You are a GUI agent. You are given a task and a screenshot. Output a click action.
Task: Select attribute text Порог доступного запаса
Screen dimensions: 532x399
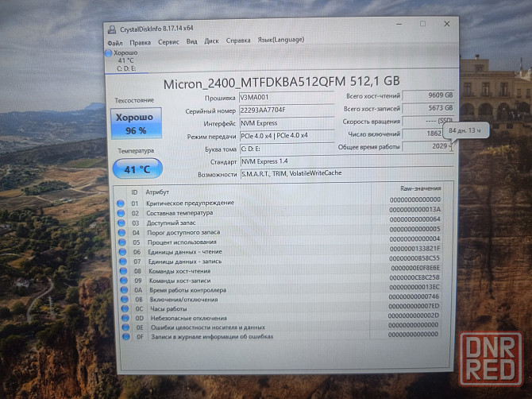point(183,233)
